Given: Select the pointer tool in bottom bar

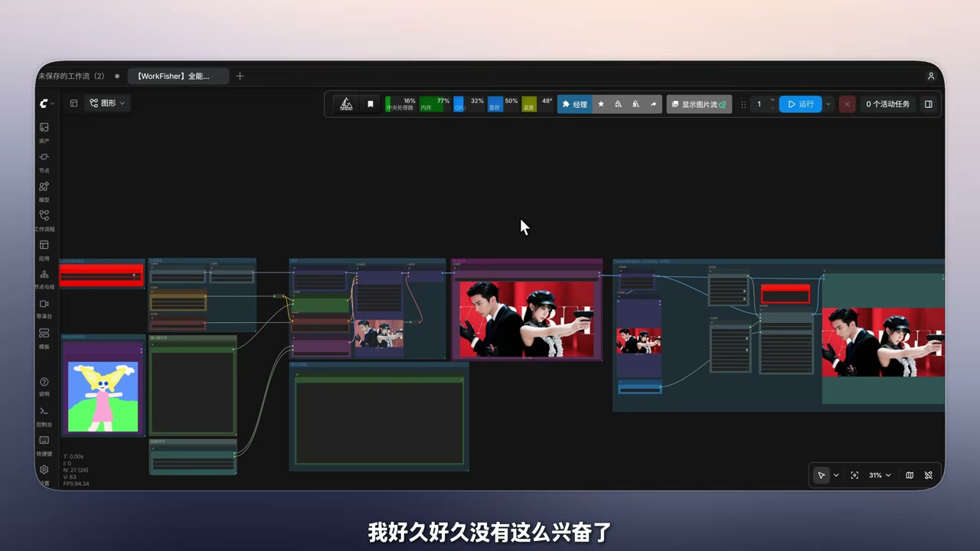Looking at the screenshot, I should pyautogui.click(x=821, y=475).
